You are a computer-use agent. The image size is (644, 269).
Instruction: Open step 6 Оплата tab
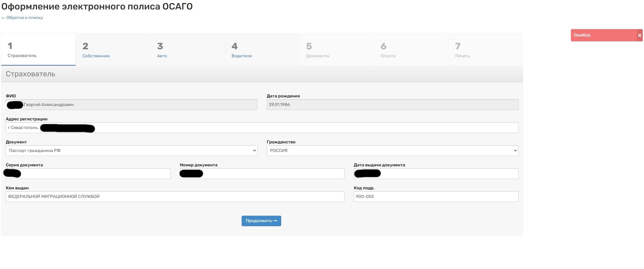tap(411, 50)
